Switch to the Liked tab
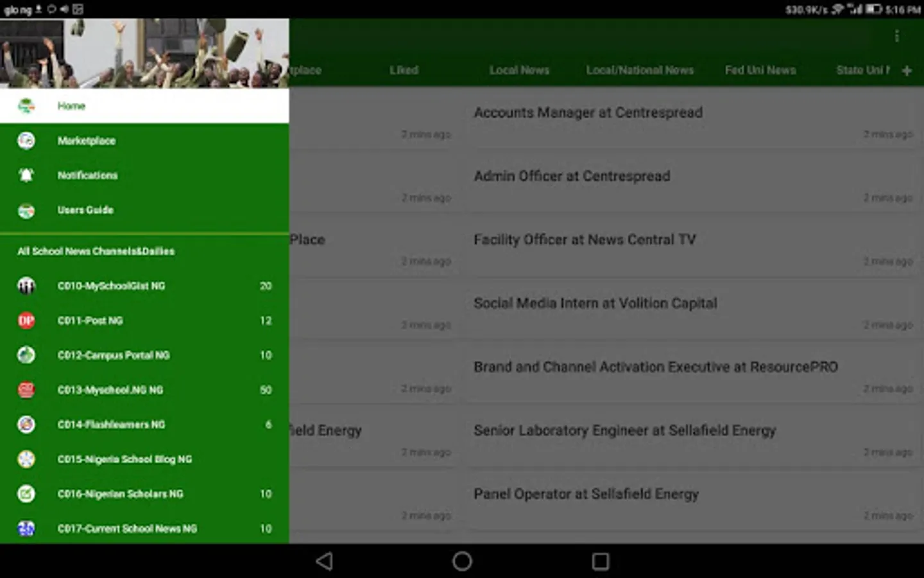Screen dimensions: 924x578 pos(404,70)
